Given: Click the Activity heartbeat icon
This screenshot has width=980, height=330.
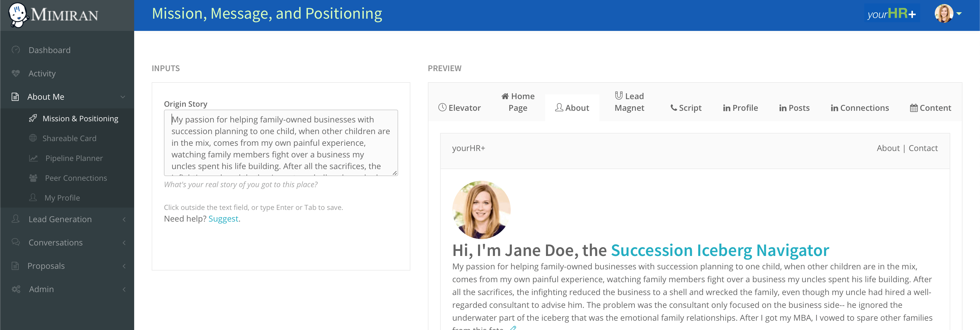Looking at the screenshot, I should coord(15,73).
